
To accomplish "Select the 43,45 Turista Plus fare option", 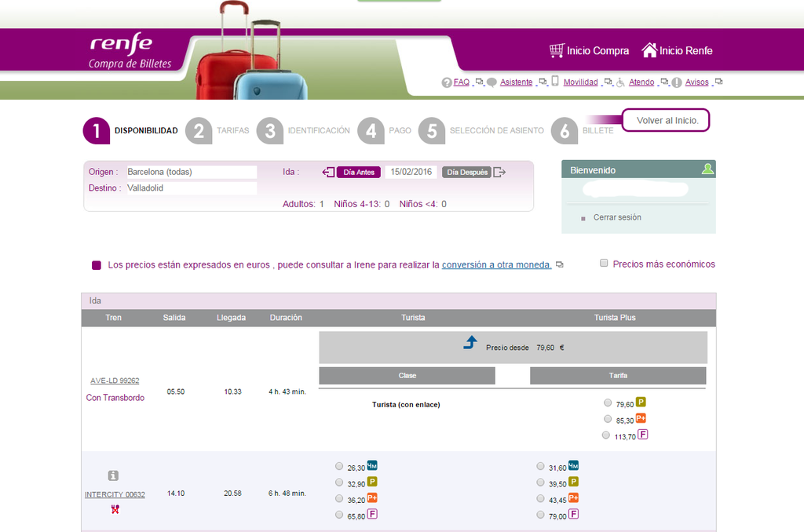I will coord(540,499).
